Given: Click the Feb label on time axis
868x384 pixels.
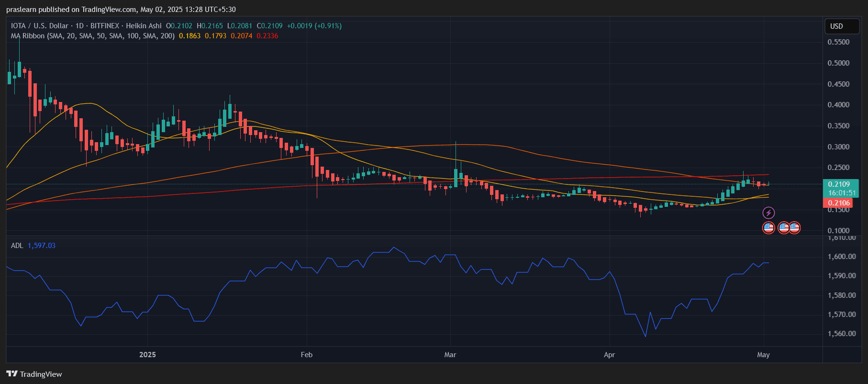Looking at the screenshot, I should (x=306, y=355).
